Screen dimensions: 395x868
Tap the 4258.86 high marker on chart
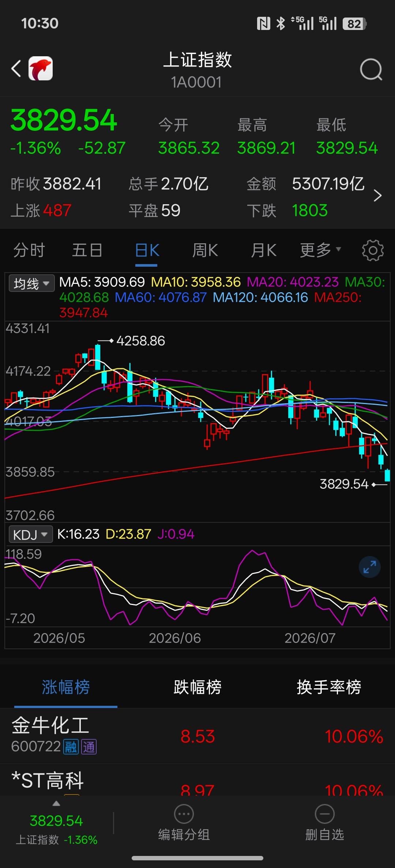[140, 341]
